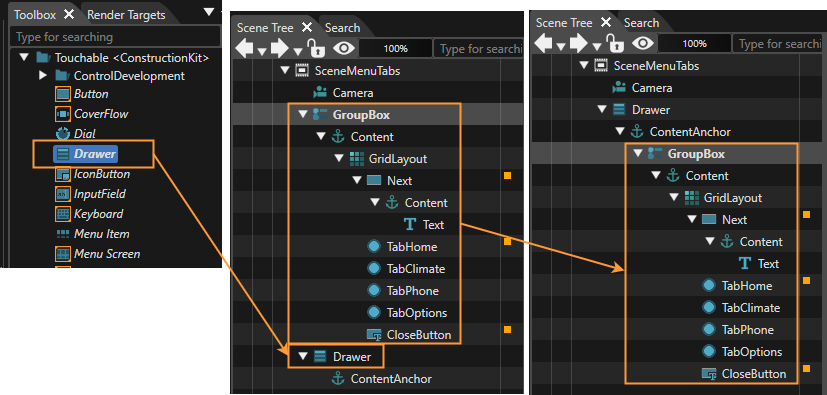827x395 pixels.
Task: Open the Search tab in middle panel
Action: tap(342, 28)
